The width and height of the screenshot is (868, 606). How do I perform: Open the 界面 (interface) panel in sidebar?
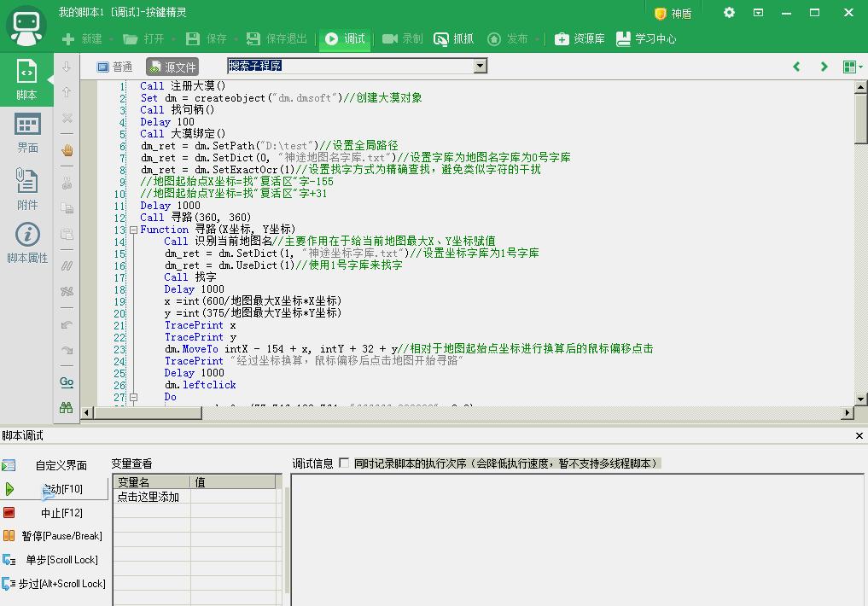27,133
